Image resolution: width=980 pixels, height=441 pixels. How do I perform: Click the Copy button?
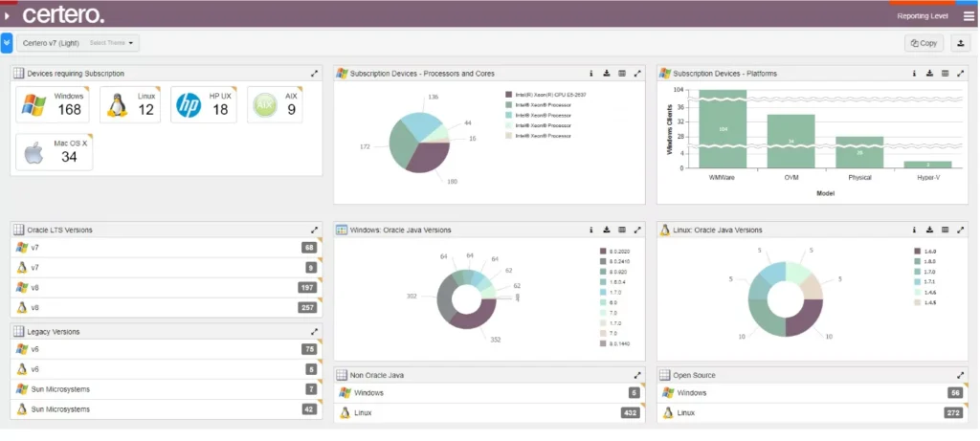click(x=924, y=43)
